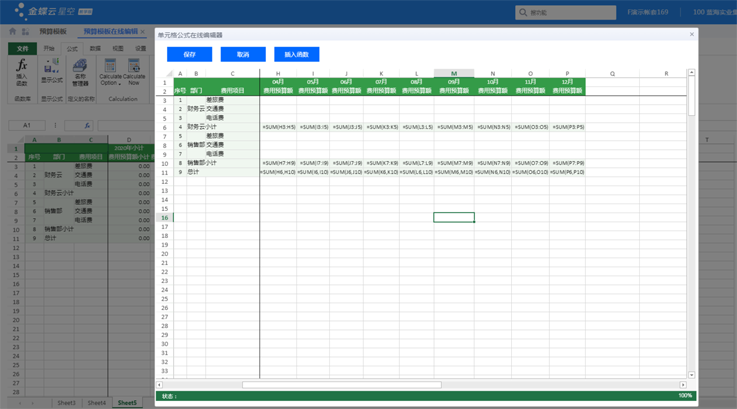
Task: Click the search magnifier icon
Action: [523, 13]
